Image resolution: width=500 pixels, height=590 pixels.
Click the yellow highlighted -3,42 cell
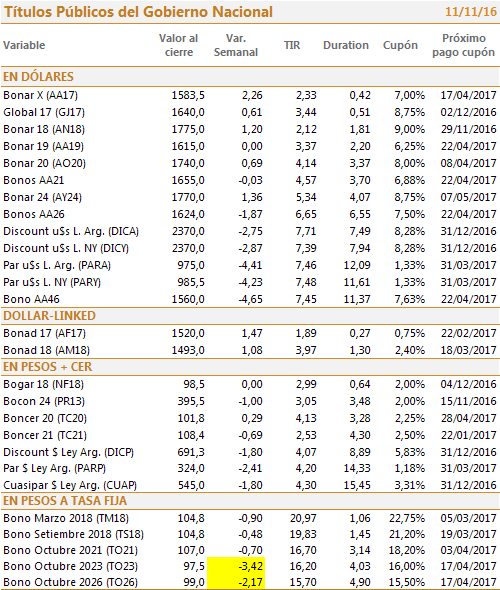tap(236, 566)
